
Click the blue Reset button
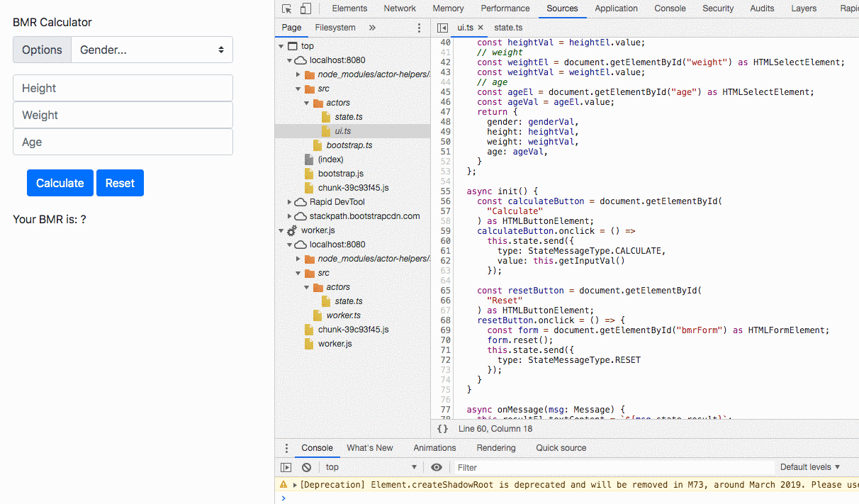pyautogui.click(x=120, y=183)
